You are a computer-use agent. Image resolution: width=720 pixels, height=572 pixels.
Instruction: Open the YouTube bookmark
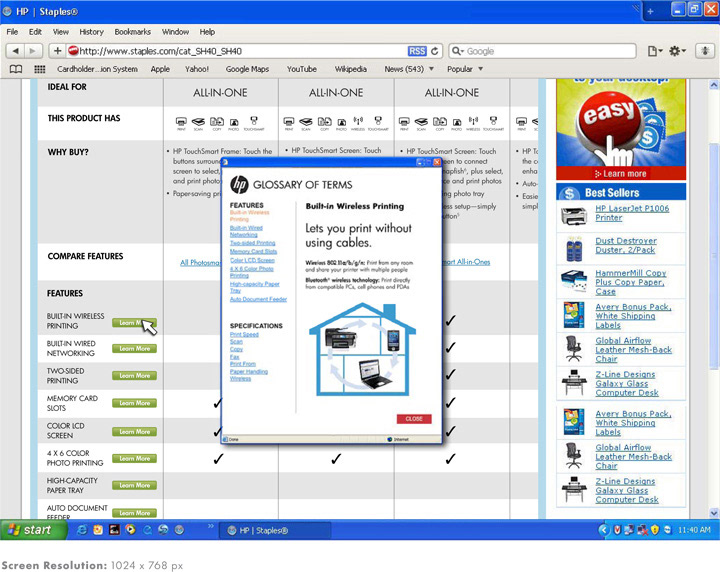point(302,69)
